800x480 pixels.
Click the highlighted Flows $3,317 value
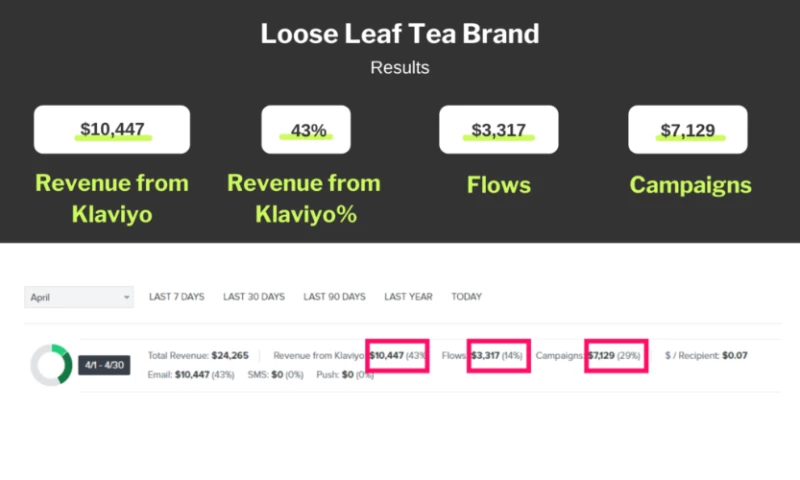[x=497, y=355]
